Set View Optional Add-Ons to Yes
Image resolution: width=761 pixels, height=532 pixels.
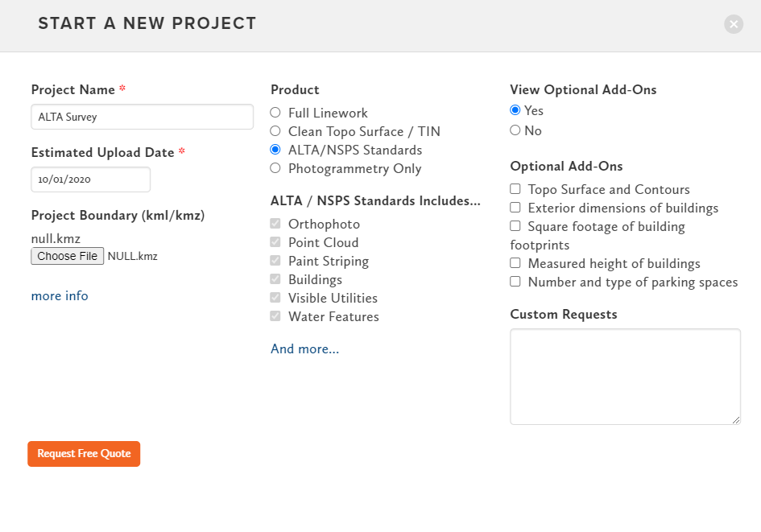(x=515, y=110)
